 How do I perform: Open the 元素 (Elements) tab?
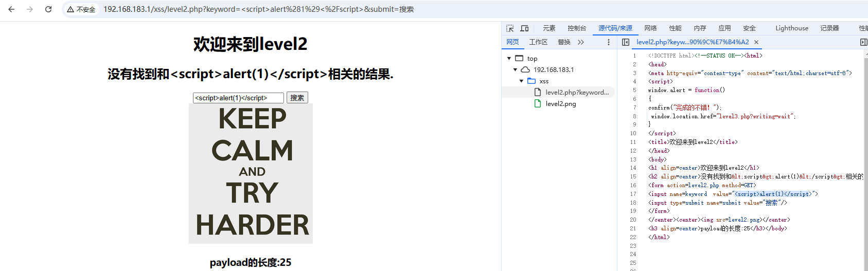click(549, 28)
